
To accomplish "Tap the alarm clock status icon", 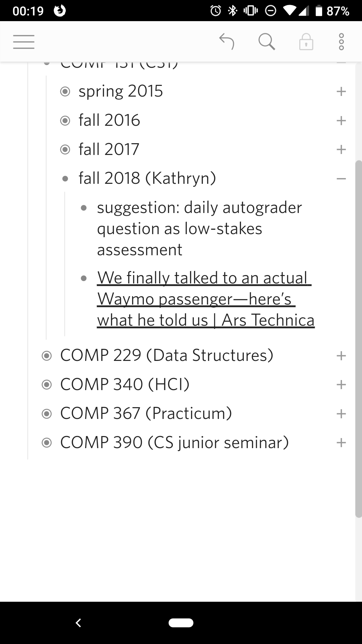I will point(216,11).
